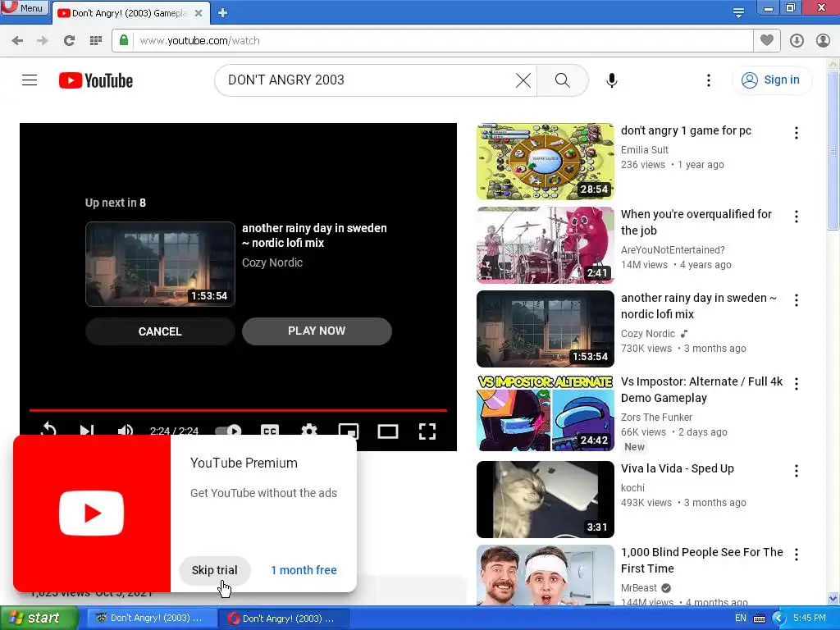
Task: Switch to theater mode
Action: tap(388, 431)
